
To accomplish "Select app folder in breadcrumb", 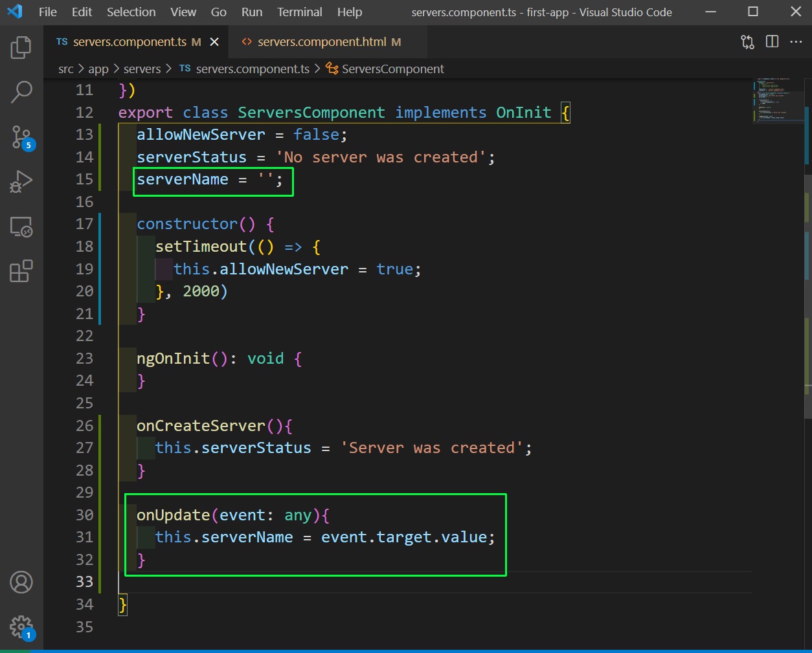I will (x=98, y=69).
